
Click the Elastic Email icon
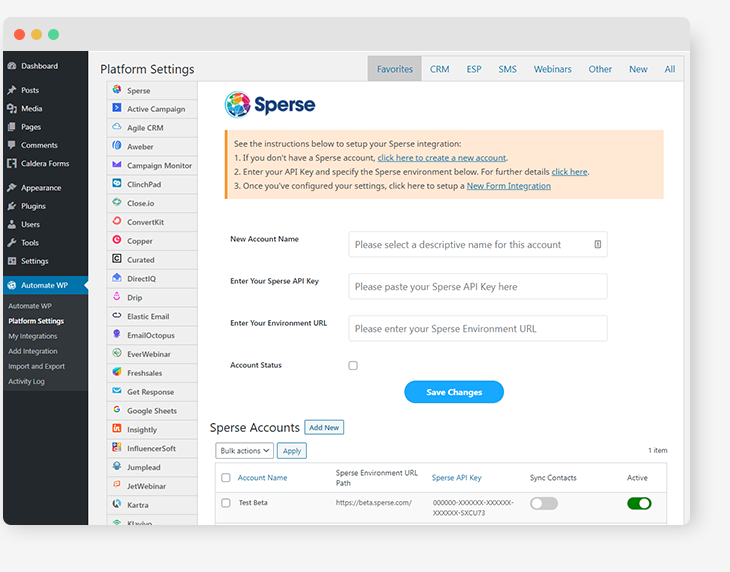pos(117,316)
